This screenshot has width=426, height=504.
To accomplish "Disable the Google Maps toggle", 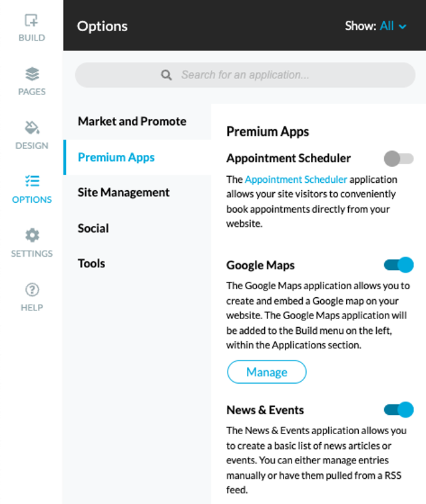I will tap(398, 265).
